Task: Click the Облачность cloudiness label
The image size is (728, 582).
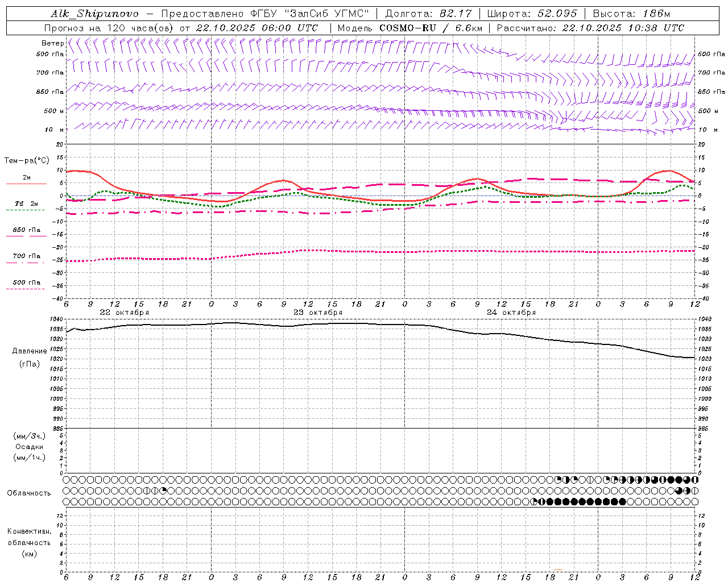Action: click(x=29, y=493)
